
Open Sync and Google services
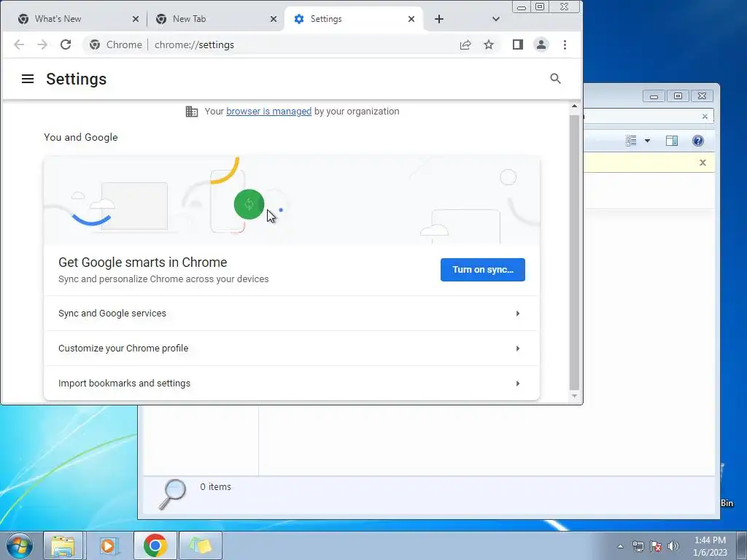292,314
